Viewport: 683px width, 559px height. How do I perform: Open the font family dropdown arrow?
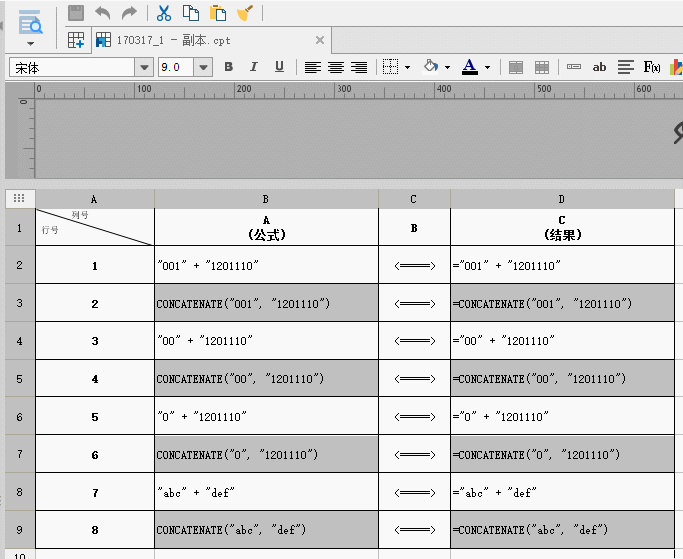(x=144, y=68)
